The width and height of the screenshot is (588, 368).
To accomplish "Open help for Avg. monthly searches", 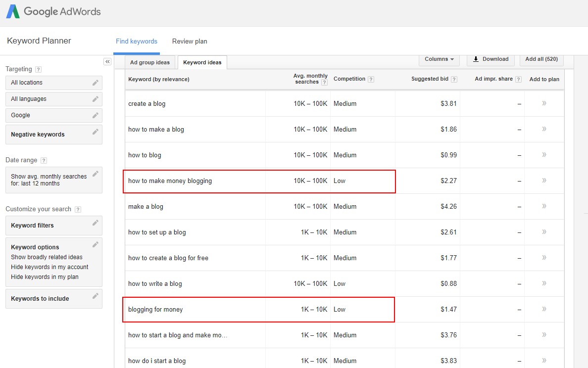I will tap(324, 83).
